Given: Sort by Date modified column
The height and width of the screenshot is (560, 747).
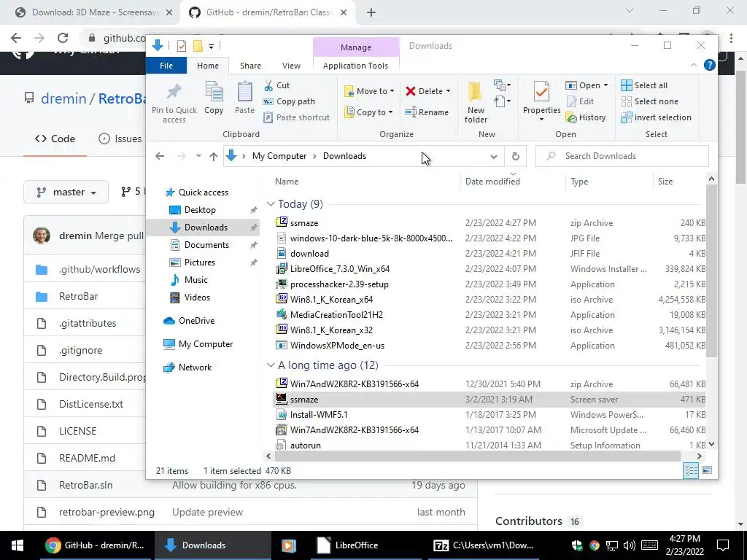Looking at the screenshot, I should point(492,182).
